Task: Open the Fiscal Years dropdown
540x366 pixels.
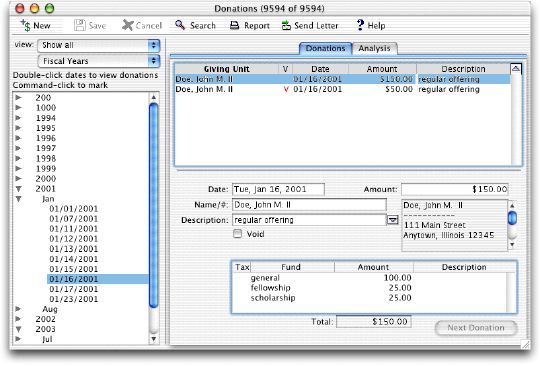Action: [x=99, y=61]
